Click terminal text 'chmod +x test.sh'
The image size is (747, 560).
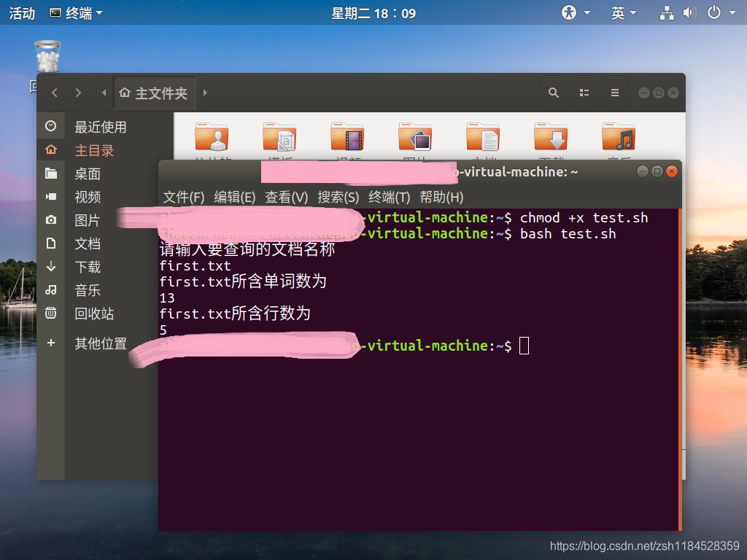click(584, 217)
